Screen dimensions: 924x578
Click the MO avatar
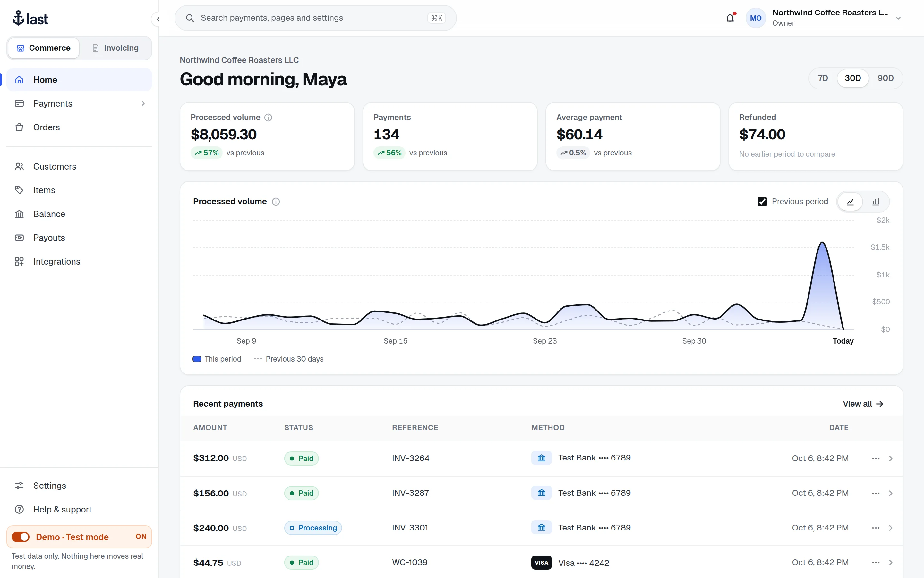[x=755, y=18]
